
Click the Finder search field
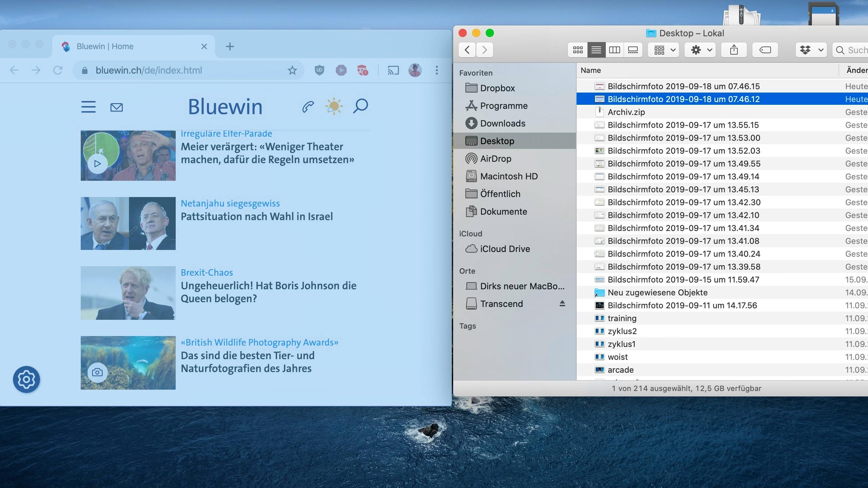(850, 50)
